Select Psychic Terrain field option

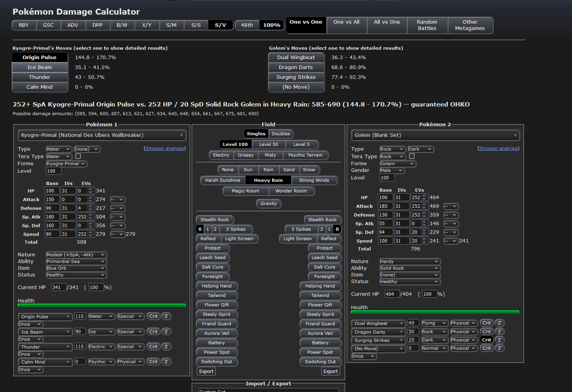click(x=305, y=155)
